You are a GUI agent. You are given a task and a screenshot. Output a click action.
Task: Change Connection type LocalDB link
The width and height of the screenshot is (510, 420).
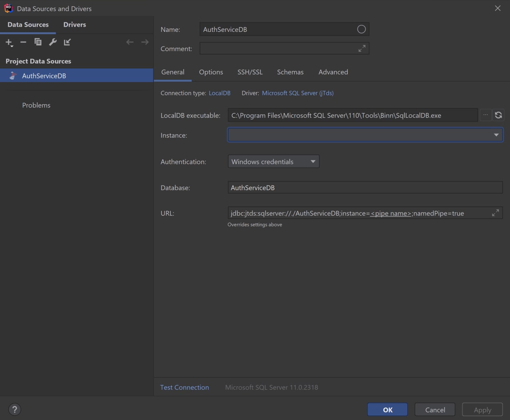(220, 93)
